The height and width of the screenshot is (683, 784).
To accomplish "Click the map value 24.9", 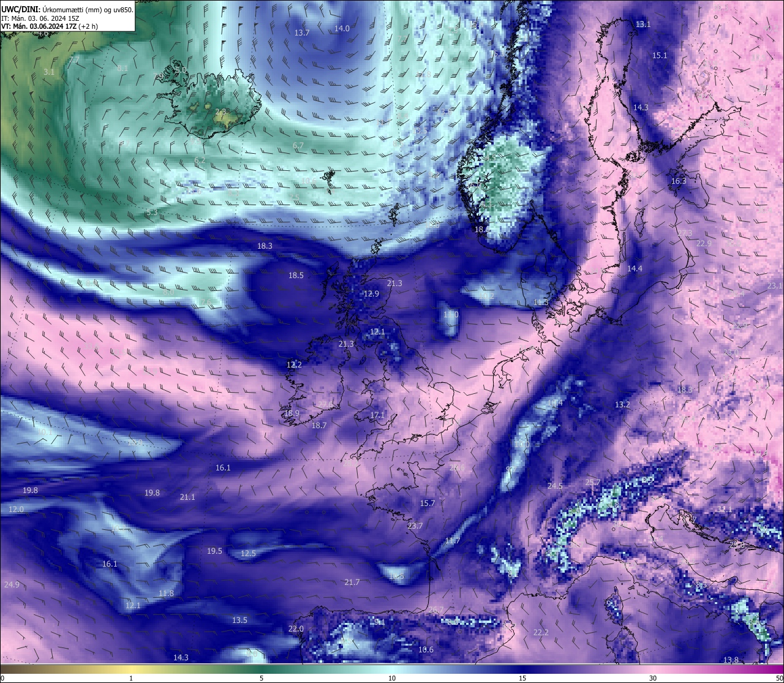I will pyautogui.click(x=12, y=584).
